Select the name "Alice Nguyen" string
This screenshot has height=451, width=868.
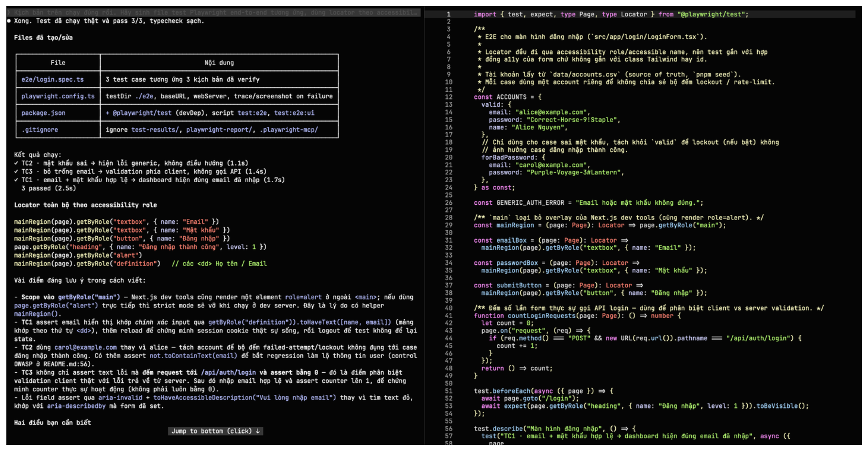pyautogui.click(x=538, y=127)
